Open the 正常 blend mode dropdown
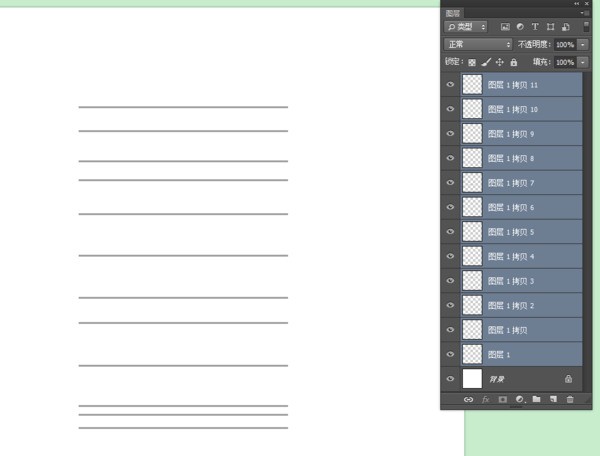 click(x=478, y=45)
